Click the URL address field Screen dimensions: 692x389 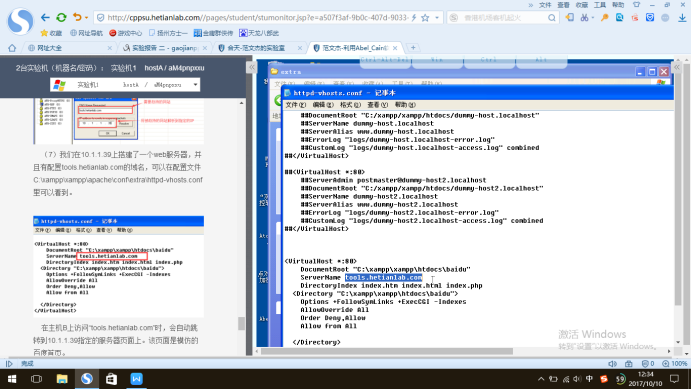pyautogui.click(x=257, y=18)
